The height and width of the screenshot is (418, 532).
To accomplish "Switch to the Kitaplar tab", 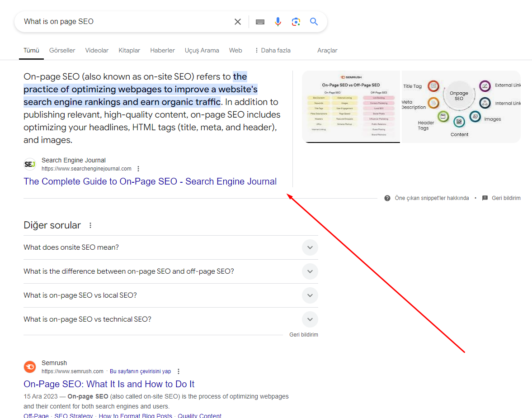I will click(x=129, y=50).
